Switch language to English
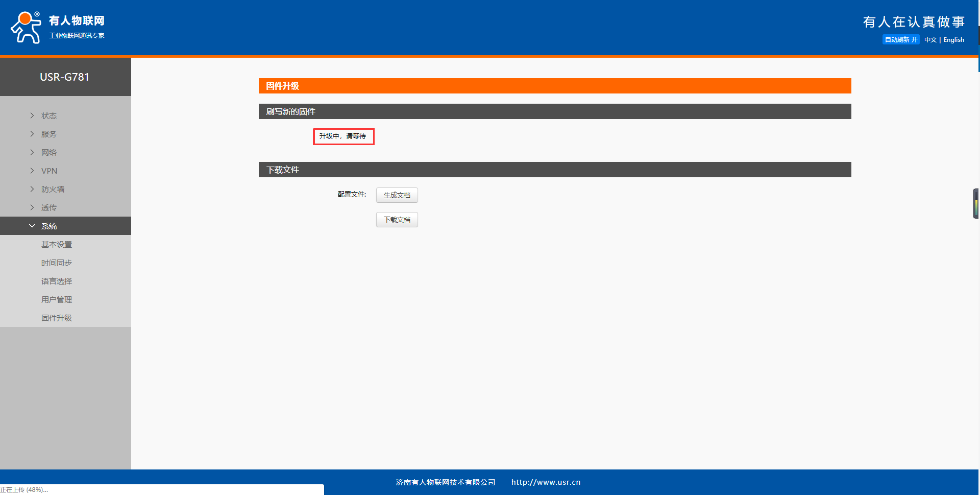The width and height of the screenshot is (980, 495). click(953, 40)
